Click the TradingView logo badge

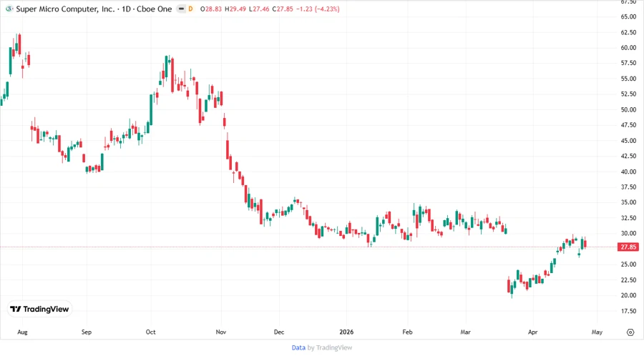(x=40, y=310)
